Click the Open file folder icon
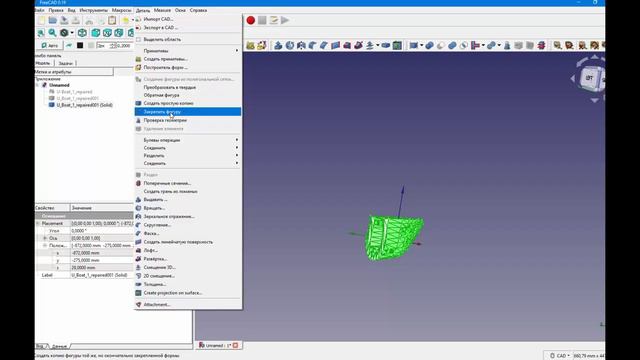The width and height of the screenshot is (640, 360). pos(53,20)
